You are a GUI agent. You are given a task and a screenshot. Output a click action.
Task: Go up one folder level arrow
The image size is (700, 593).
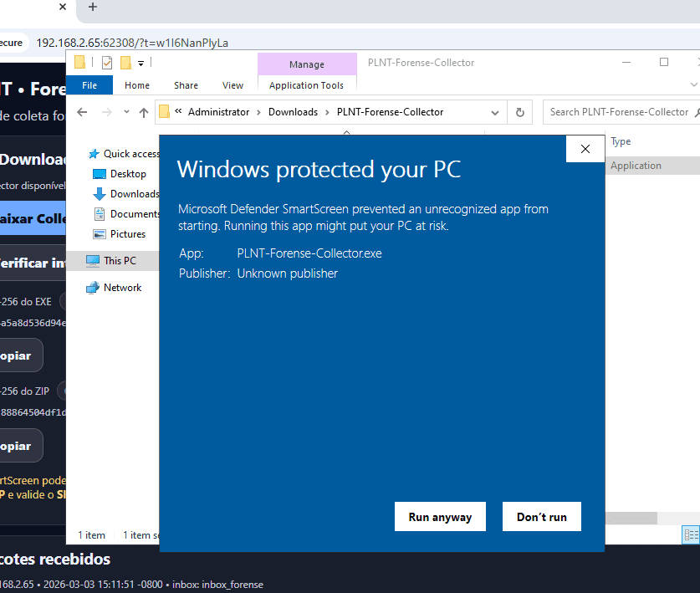144,112
